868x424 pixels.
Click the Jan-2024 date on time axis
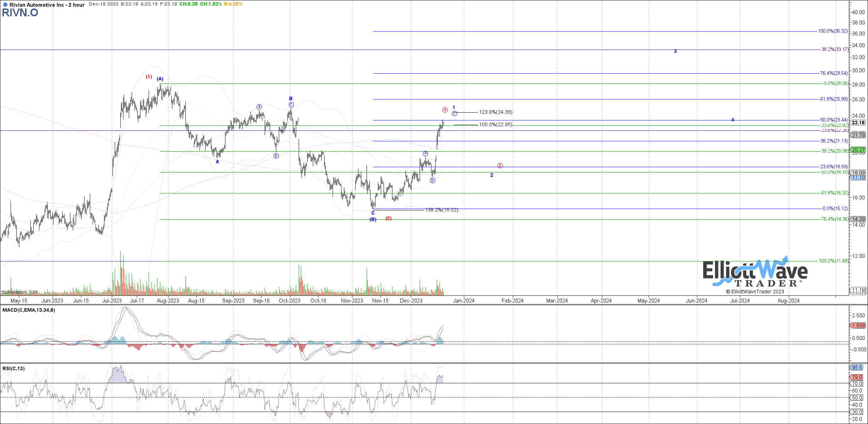[x=464, y=300]
